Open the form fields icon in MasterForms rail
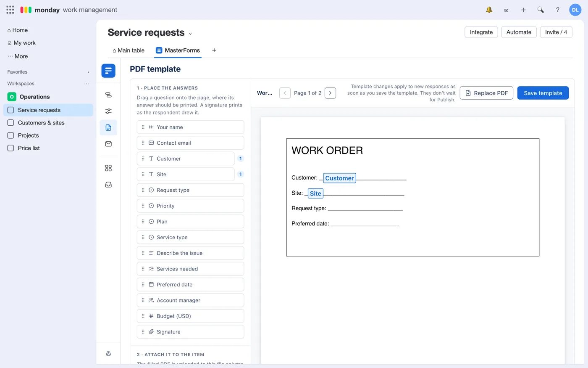 tap(108, 95)
